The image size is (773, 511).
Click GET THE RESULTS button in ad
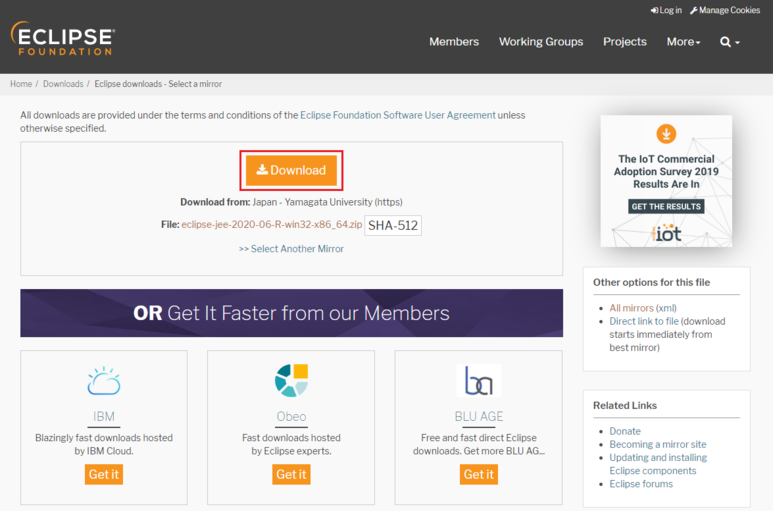coord(666,206)
